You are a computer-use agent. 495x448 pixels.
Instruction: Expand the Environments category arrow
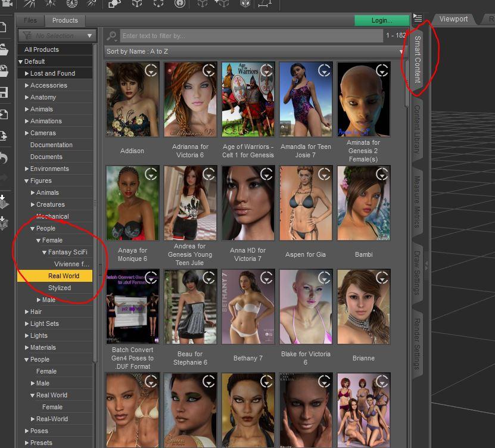[27, 169]
